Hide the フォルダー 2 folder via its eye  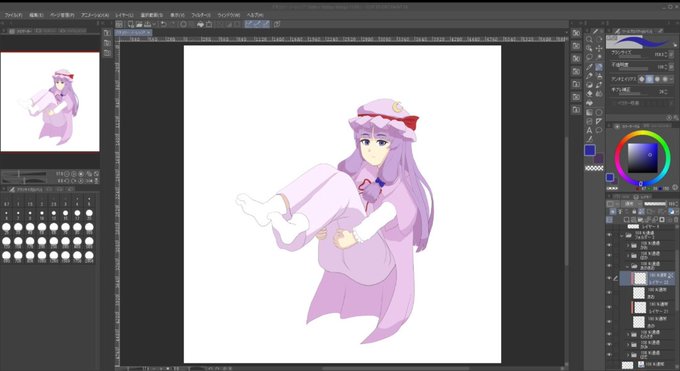(x=609, y=235)
